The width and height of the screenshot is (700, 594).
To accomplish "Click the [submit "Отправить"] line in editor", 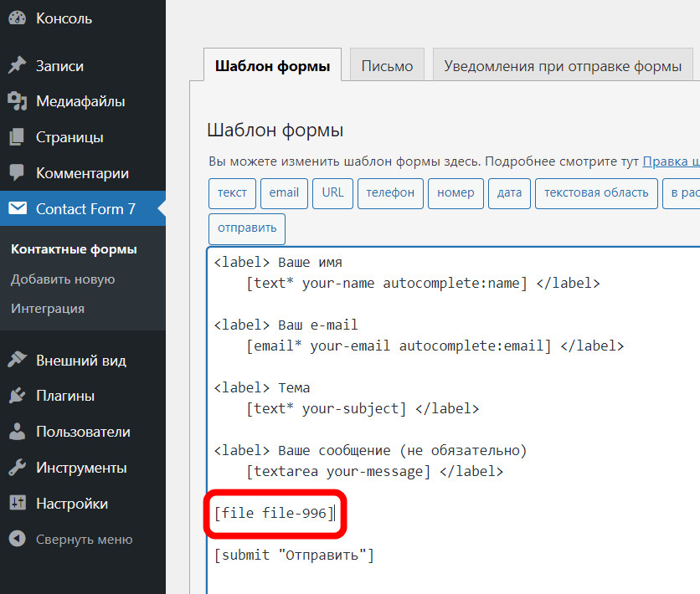I will [x=294, y=556].
